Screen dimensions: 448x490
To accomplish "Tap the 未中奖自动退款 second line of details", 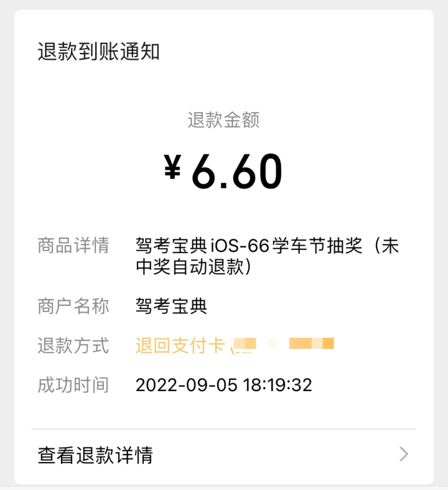I will pyautogui.click(x=194, y=267).
